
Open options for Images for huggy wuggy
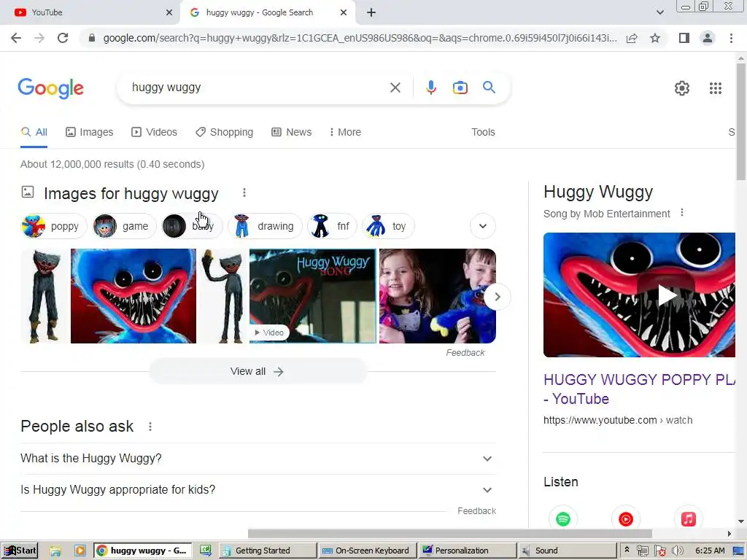tap(244, 192)
